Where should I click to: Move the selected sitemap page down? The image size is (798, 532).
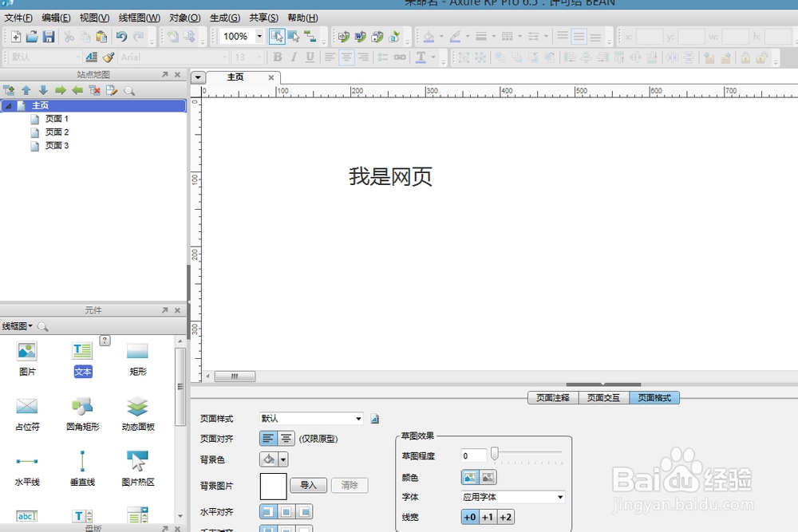click(43, 91)
